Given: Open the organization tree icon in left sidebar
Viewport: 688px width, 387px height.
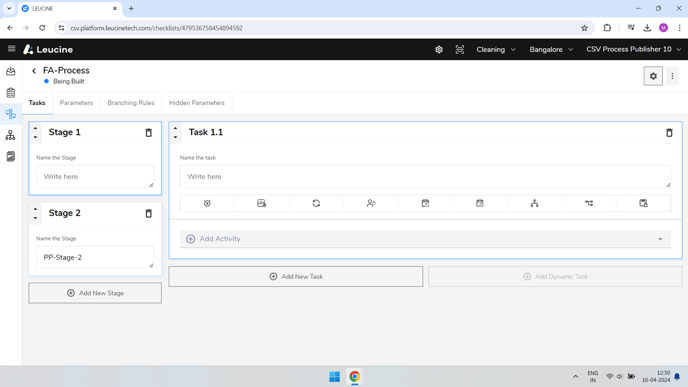Looking at the screenshot, I should [11, 135].
